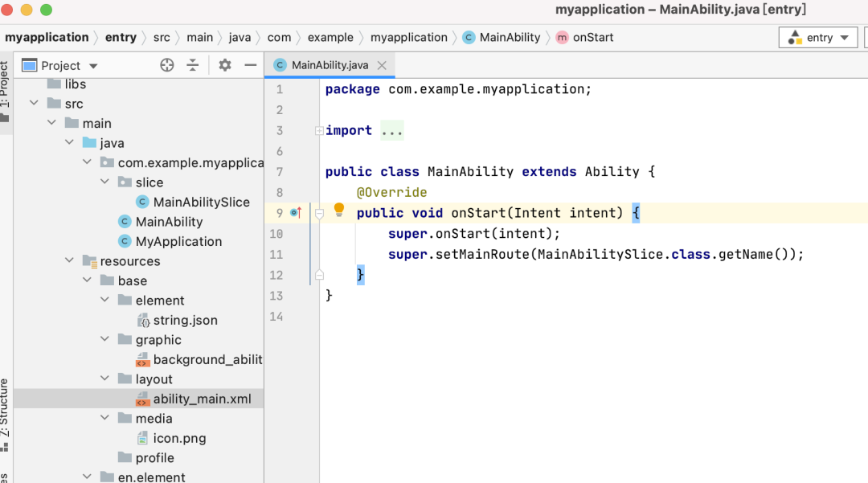Screen dimensions: 868x483
Task: Open Project panel settings gear
Action: [225, 66]
